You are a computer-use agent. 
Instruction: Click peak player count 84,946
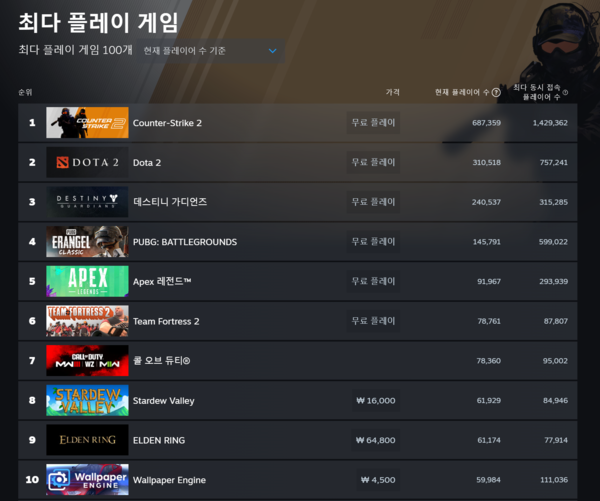[x=556, y=400]
